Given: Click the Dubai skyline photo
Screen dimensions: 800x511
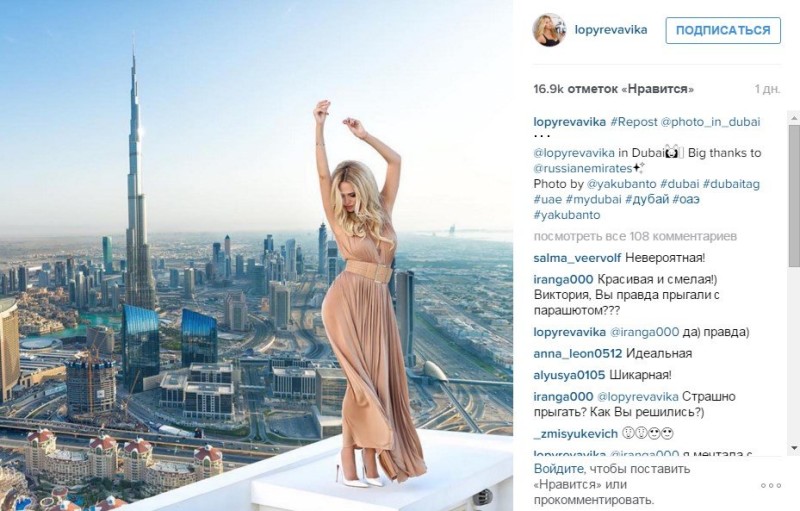Looking at the screenshot, I should tap(256, 256).
